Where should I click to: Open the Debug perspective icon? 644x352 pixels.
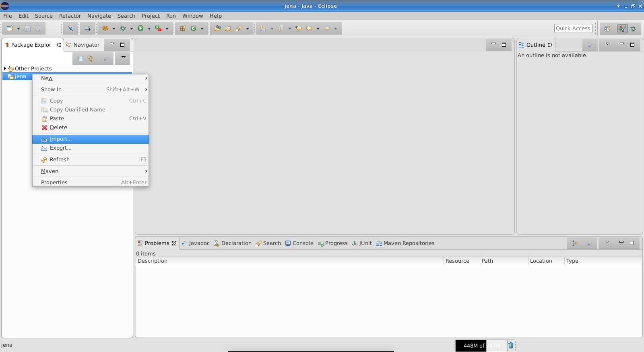tap(634, 29)
